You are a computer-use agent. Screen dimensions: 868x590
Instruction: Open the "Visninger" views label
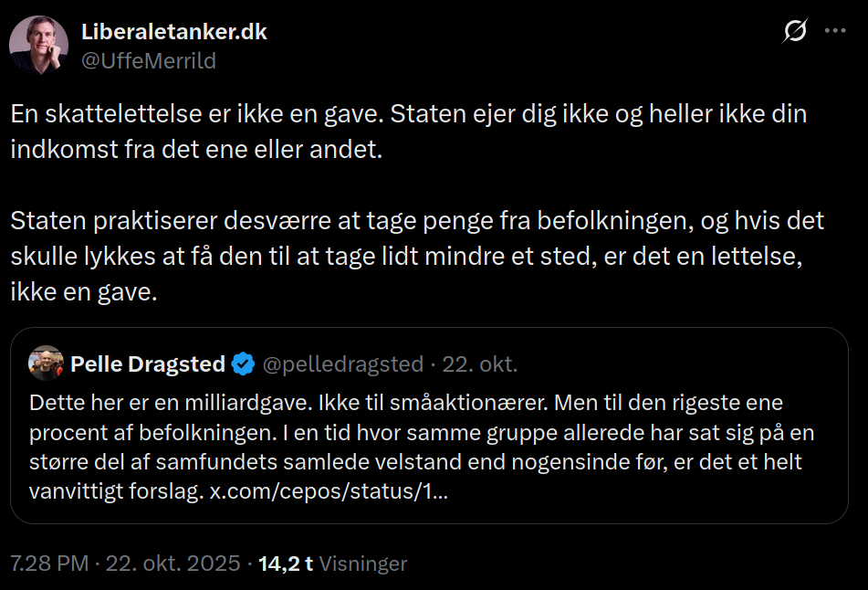[363, 564]
